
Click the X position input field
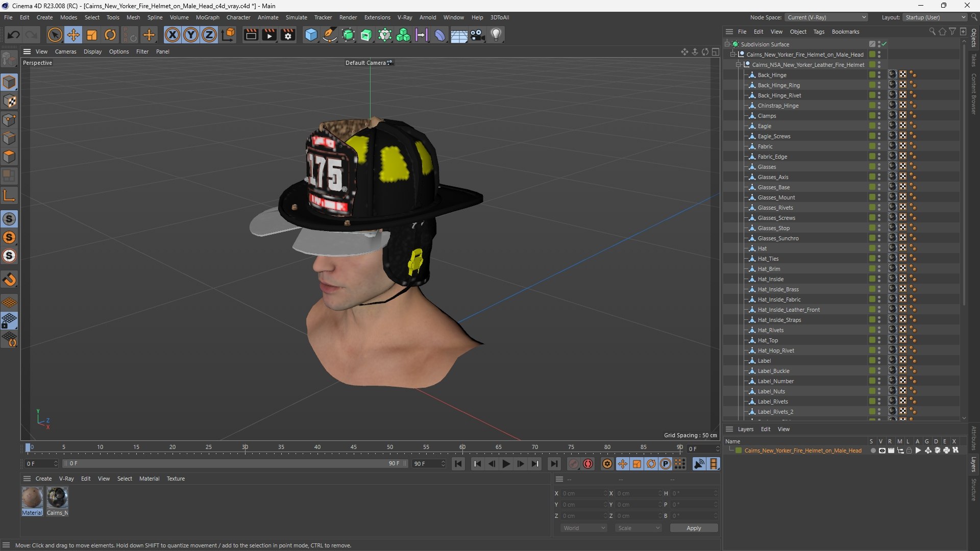584,493
